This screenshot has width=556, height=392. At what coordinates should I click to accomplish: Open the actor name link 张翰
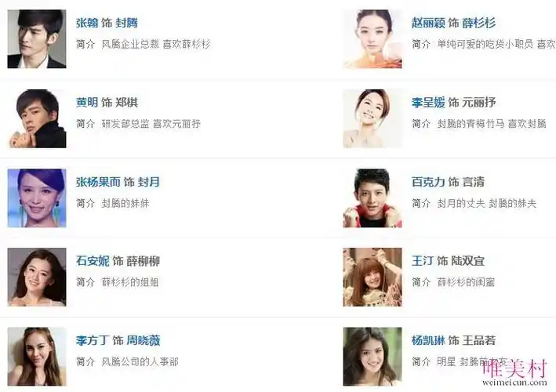(87, 23)
